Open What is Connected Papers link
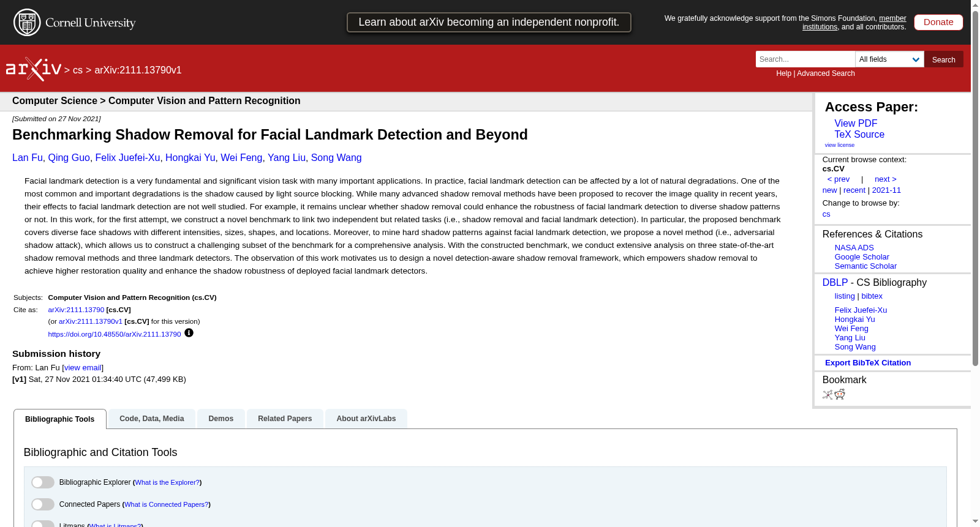 tap(167, 504)
